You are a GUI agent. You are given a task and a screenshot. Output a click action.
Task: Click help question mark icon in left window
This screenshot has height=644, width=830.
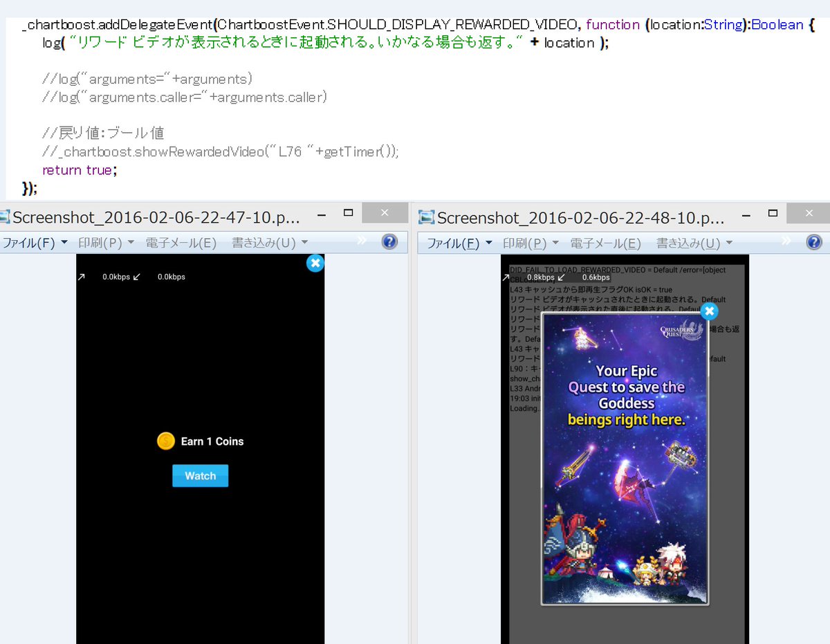389,241
